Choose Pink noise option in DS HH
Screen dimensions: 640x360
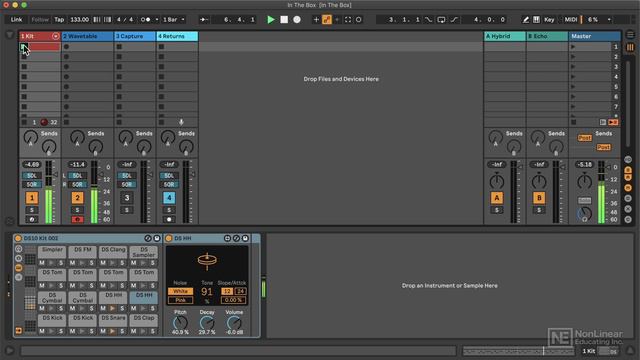click(180, 300)
